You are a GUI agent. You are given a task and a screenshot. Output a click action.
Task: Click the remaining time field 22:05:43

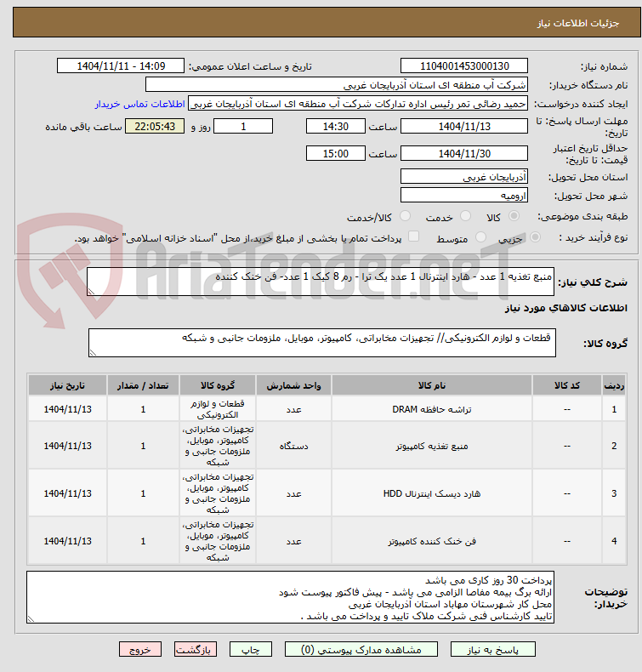coord(155,127)
